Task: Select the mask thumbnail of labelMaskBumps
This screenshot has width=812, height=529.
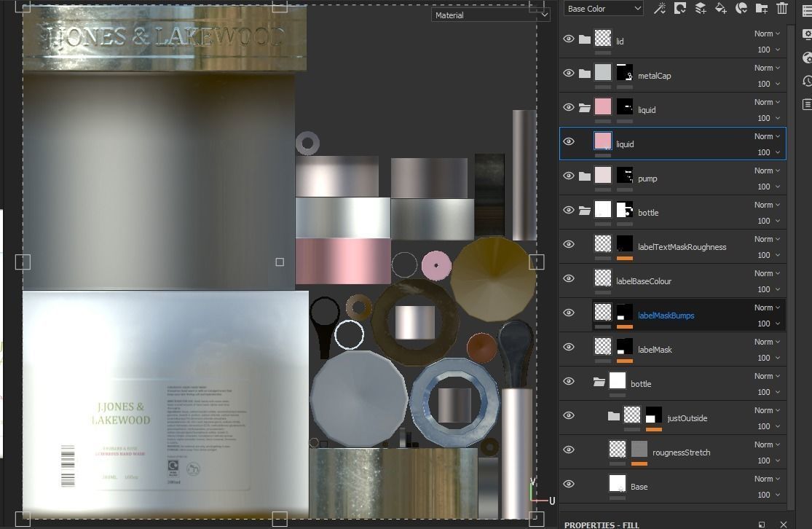Action: click(x=625, y=311)
